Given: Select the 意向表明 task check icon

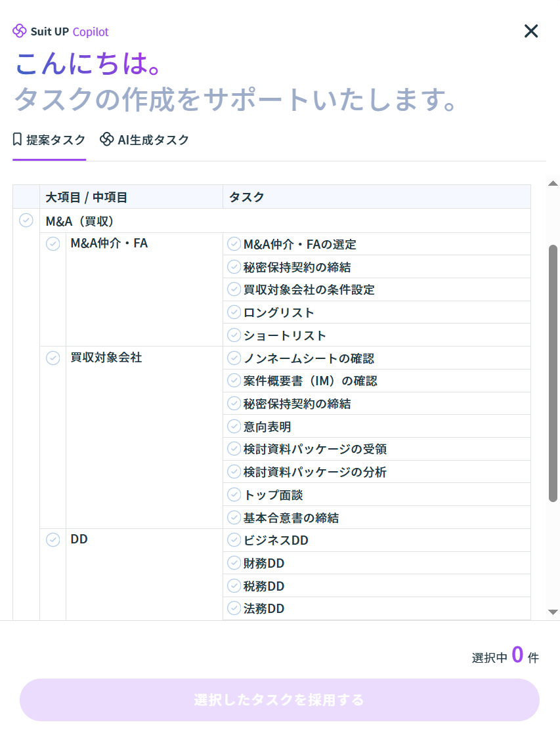Looking at the screenshot, I should [x=234, y=427].
